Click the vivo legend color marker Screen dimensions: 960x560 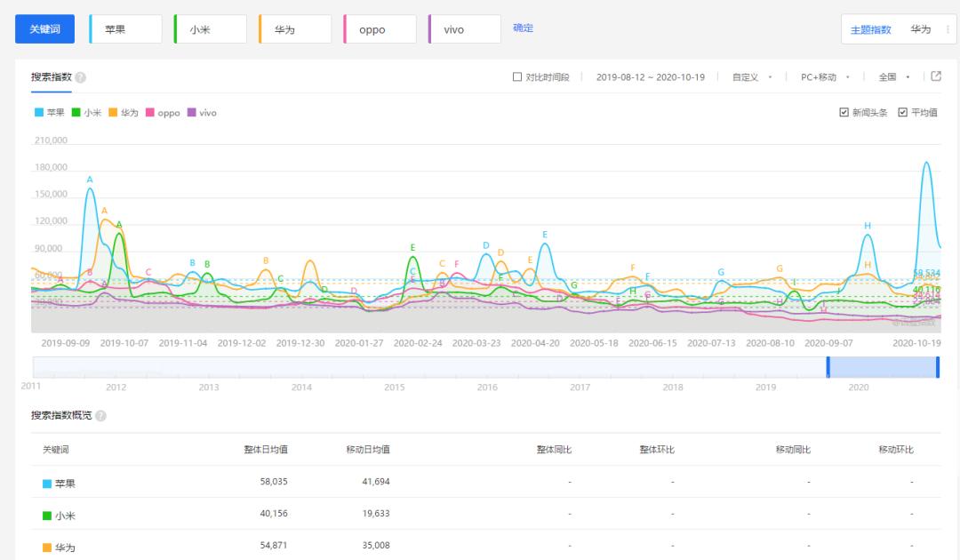pos(191,113)
